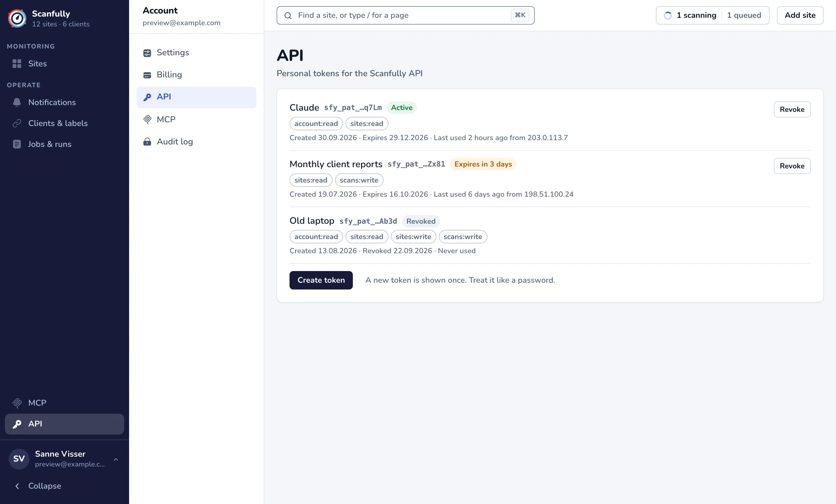Viewport: 836px width, 504px height.
Task: Click 'Created 13.08.2026' Old laptop details line
Action: (x=382, y=251)
